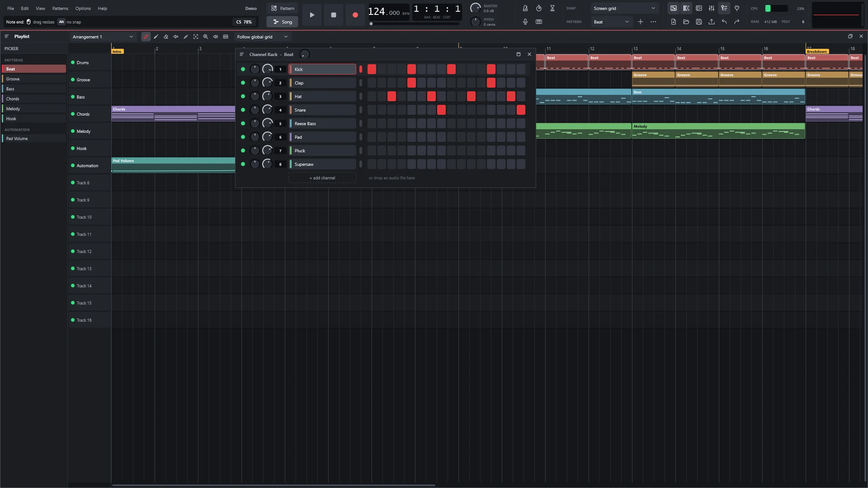This screenshot has height=488, width=868.
Task: Select the zoom magnifier tool in Playlist
Action: 206,37
